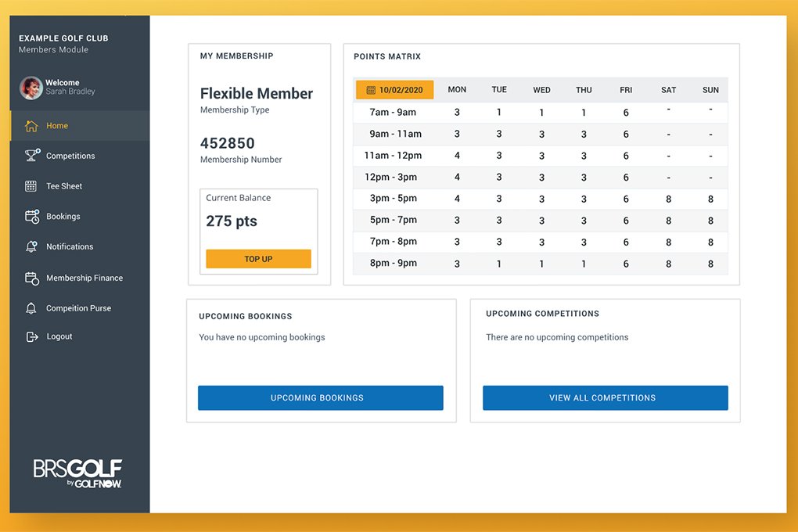Viewport: 798px width, 532px height.
Task: Click Sarah Bradley's profile avatar
Action: (31, 88)
